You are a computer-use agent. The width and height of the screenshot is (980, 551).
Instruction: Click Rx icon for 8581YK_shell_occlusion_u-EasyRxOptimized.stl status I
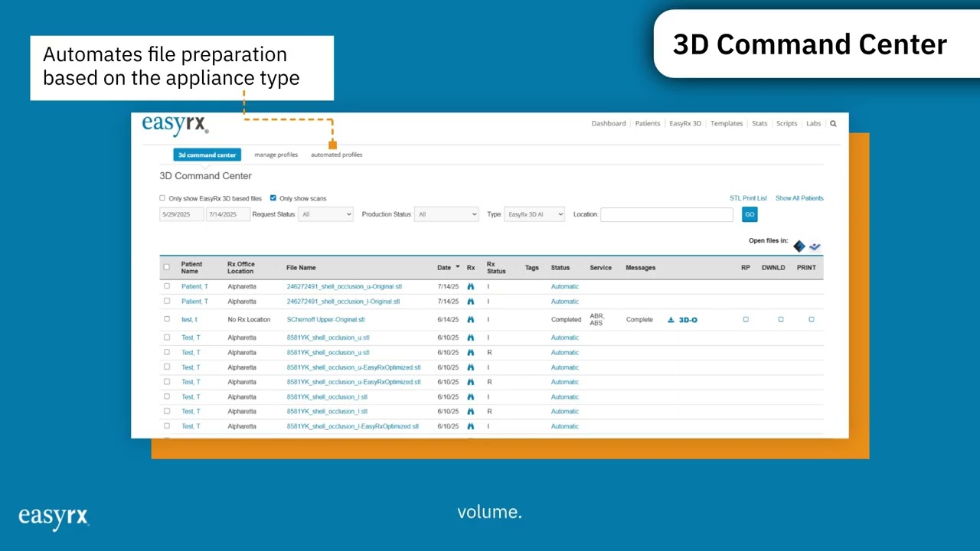471,367
